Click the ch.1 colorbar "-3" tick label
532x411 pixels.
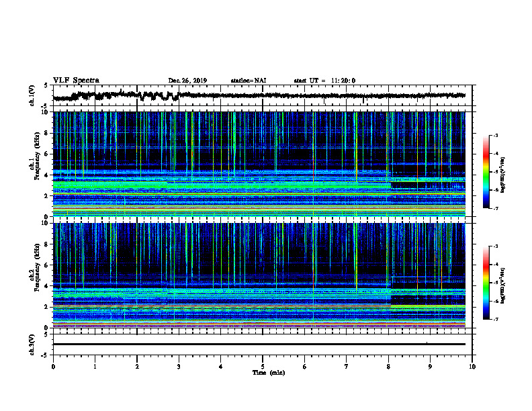coord(495,135)
